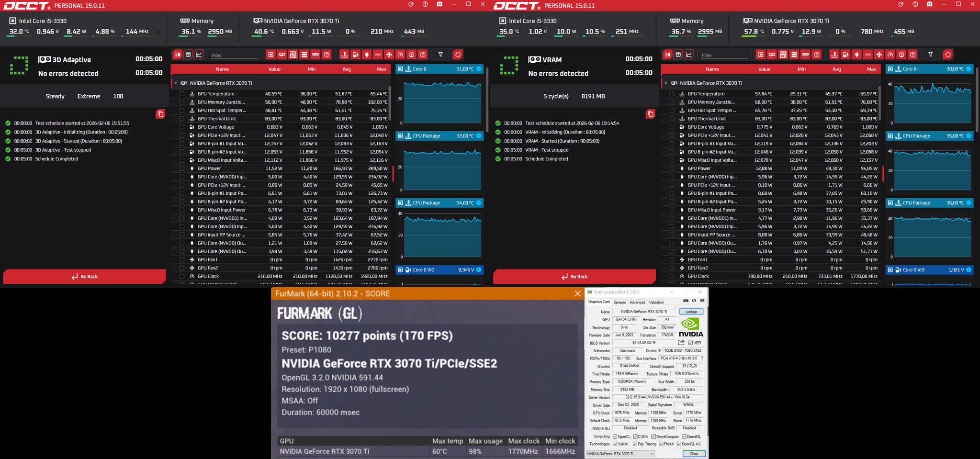Sort by Avg column in VRAM window

pyautogui.click(x=836, y=69)
